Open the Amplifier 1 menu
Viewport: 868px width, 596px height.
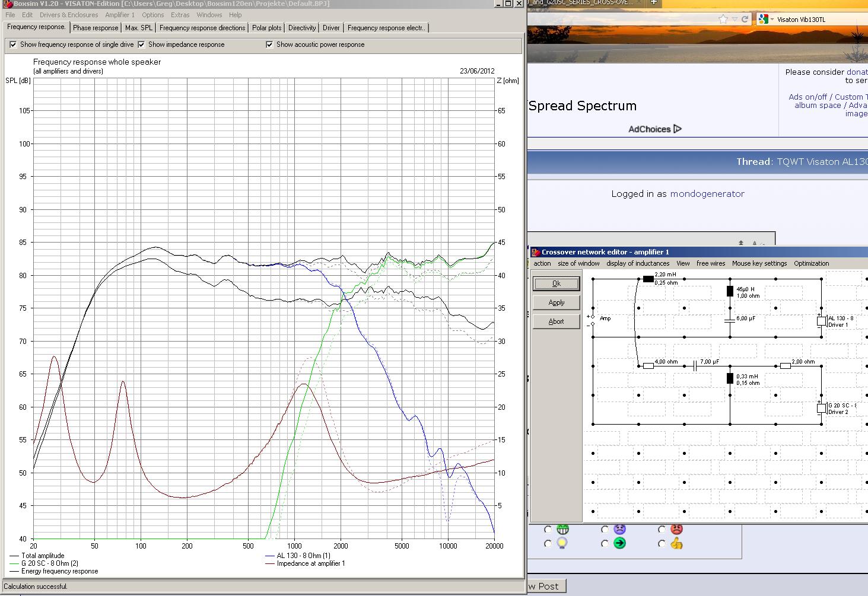tap(120, 15)
